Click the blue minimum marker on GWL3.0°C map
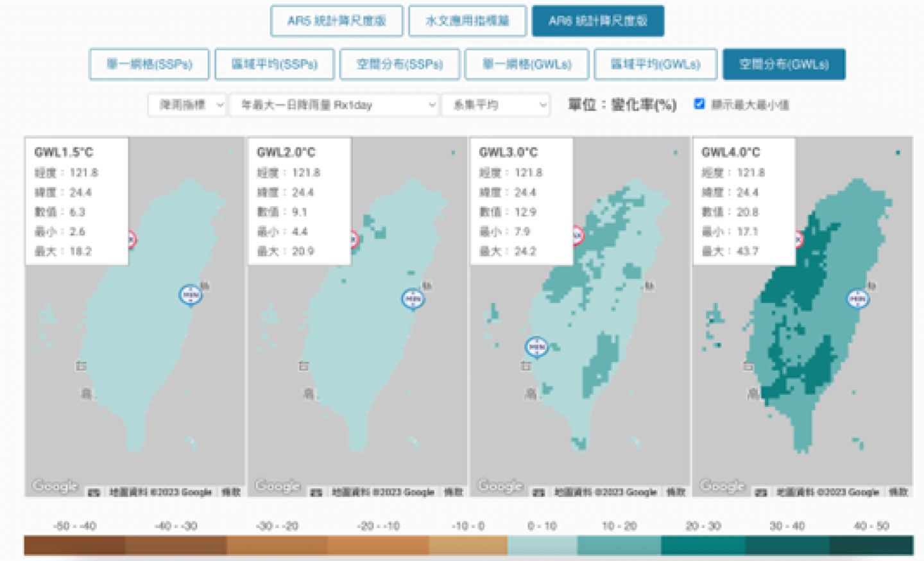This screenshot has height=561, width=924. (x=536, y=347)
